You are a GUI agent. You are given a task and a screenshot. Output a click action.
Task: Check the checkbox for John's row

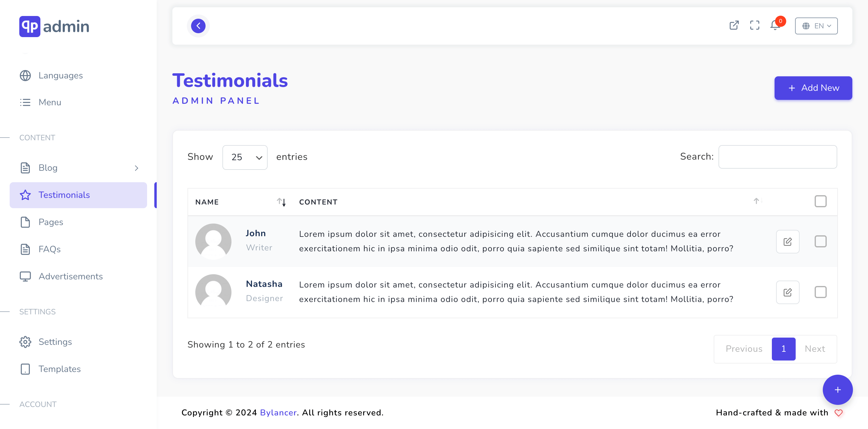tap(820, 241)
